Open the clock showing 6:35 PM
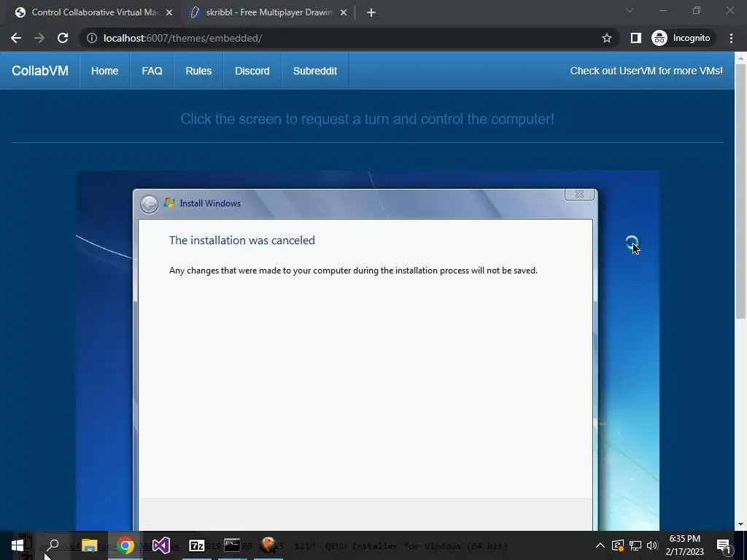Image resolution: width=747 pixels, height=560 pixels. 684,545
